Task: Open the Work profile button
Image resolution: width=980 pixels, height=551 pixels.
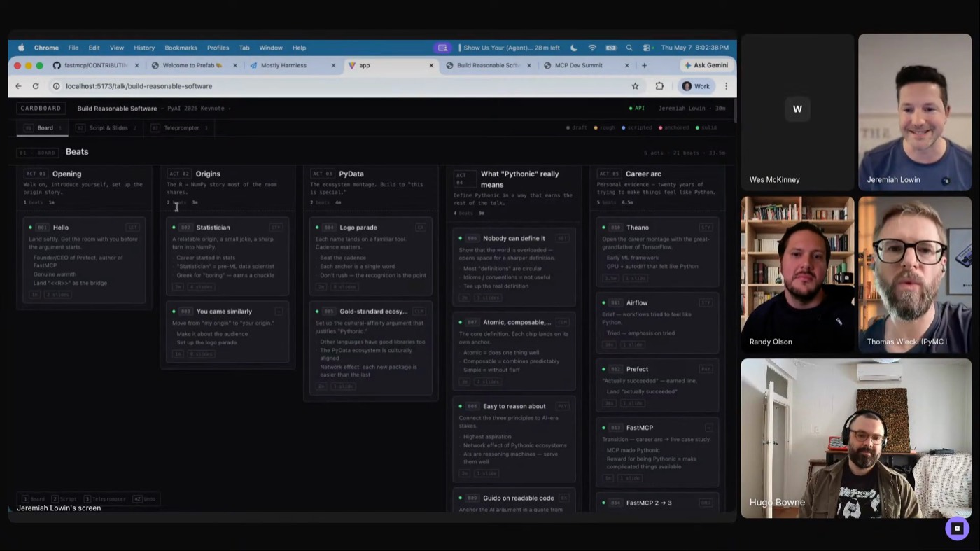Action: pos(696,86)
